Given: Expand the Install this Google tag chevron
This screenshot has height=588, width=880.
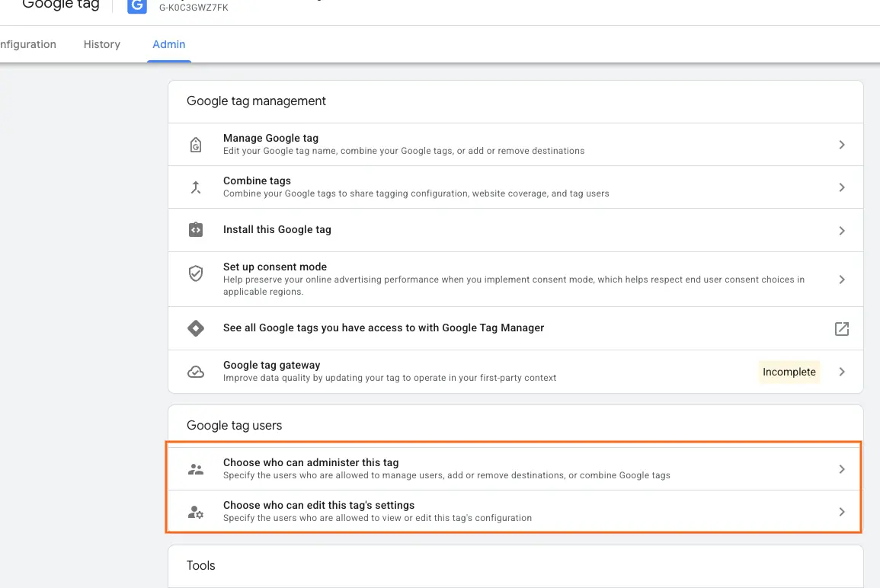Looking at the screenshot, I should (841, 231).
